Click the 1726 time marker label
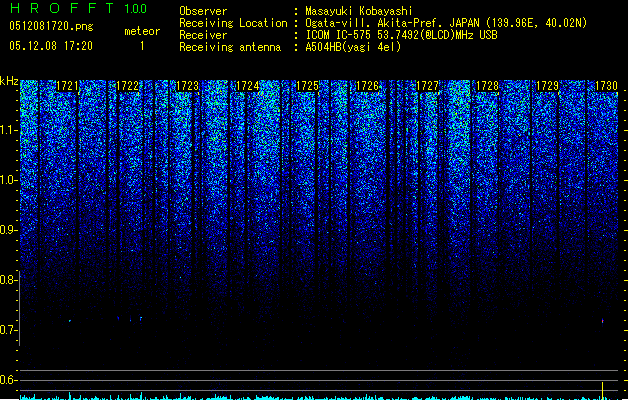This screenshot has width=629, height=400. pyautogui.click(x=367, y=86)
